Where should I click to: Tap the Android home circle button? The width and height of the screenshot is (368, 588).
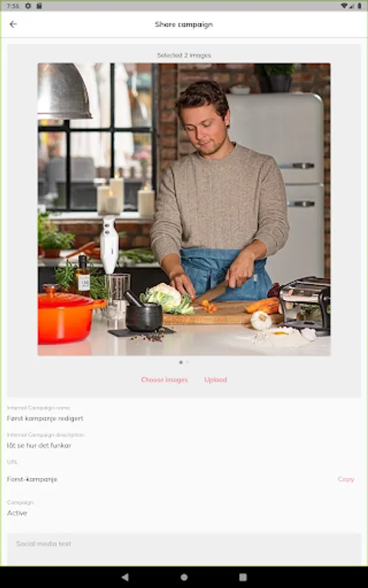pos(184,577)
